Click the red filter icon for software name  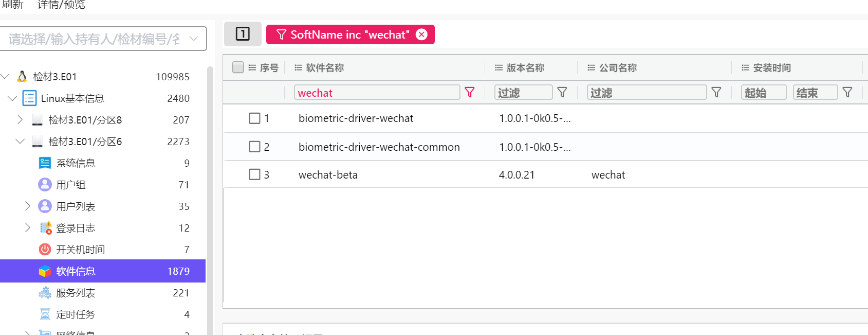pos(469,92)
